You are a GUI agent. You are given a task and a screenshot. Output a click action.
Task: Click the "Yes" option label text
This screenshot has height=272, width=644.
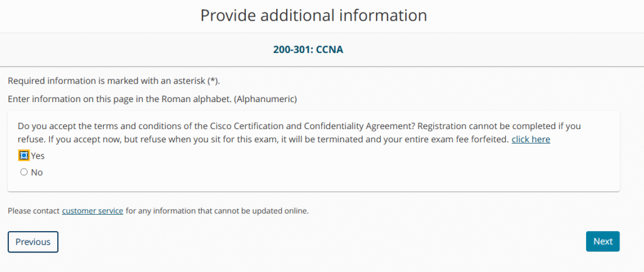[38, 156]
